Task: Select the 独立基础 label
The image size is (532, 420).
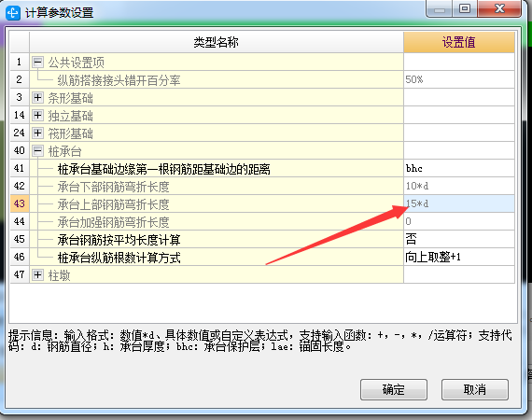Action: pos(70,116)
